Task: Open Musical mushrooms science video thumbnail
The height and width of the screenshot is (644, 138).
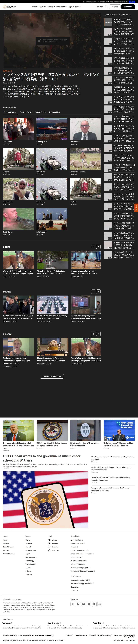Action: (53, 347)
